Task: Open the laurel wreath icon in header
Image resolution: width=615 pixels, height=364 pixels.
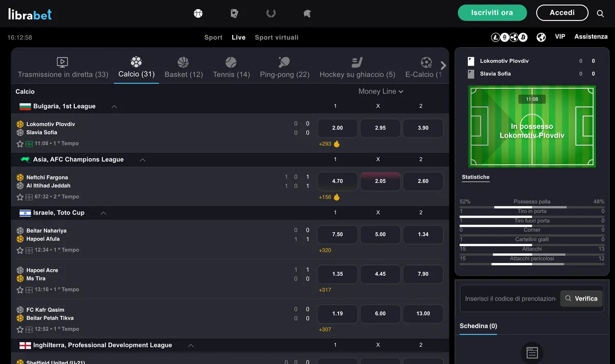Action: coord(271,13)
